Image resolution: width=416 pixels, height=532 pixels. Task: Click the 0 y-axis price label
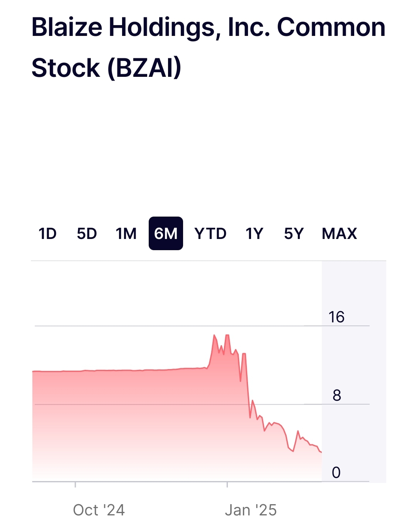tap(336, 473)
